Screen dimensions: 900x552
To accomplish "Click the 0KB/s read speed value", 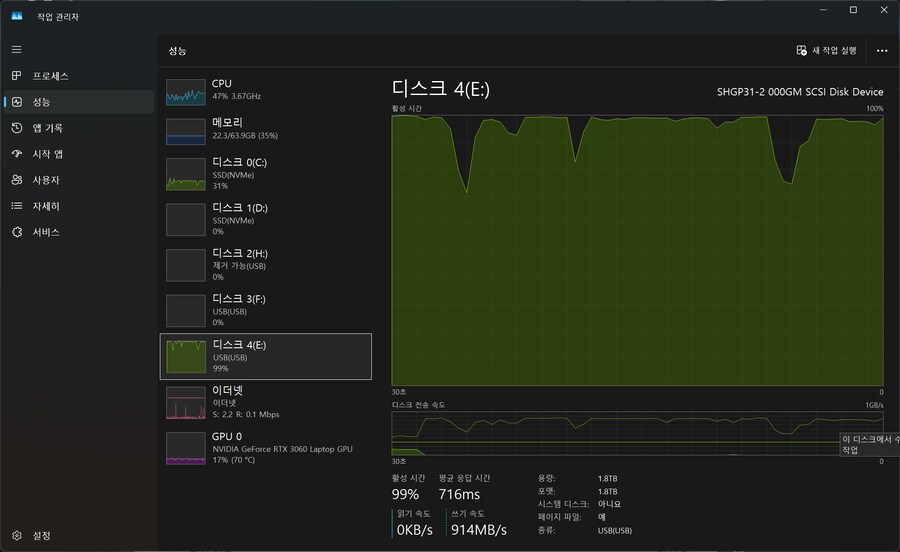I will (x=414, y=530).
